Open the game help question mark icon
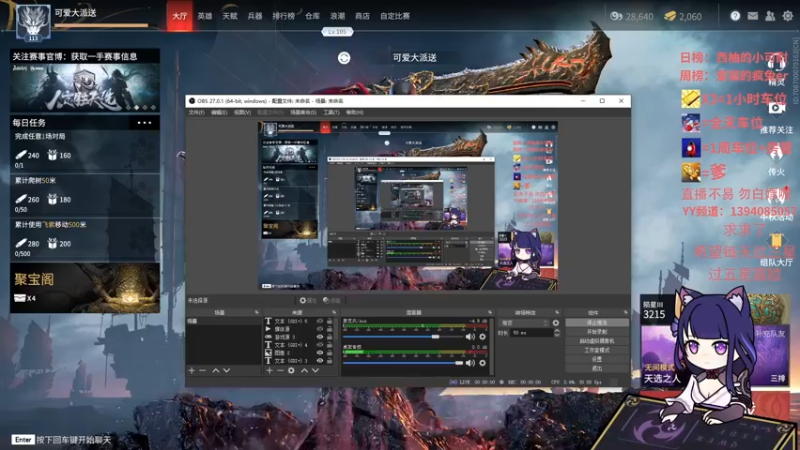The width and height of the screenshot is (800, 450). (735, 16)
